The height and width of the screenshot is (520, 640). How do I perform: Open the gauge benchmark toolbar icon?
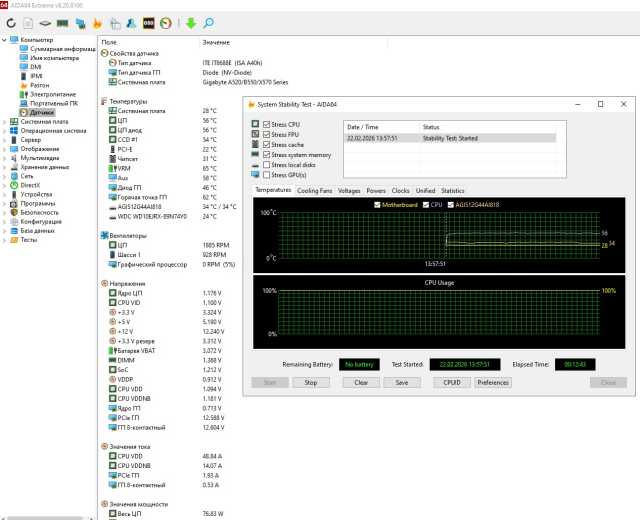(165, 23)
